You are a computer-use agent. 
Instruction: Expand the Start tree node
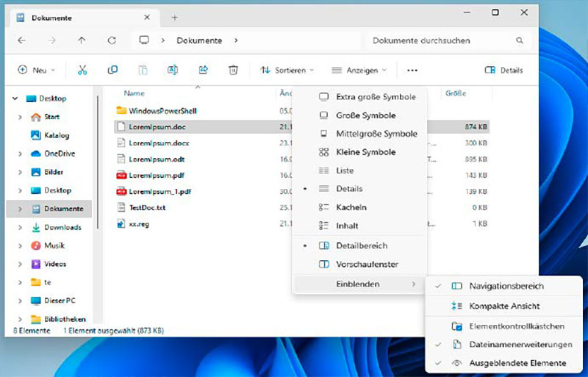coord(20,117)
